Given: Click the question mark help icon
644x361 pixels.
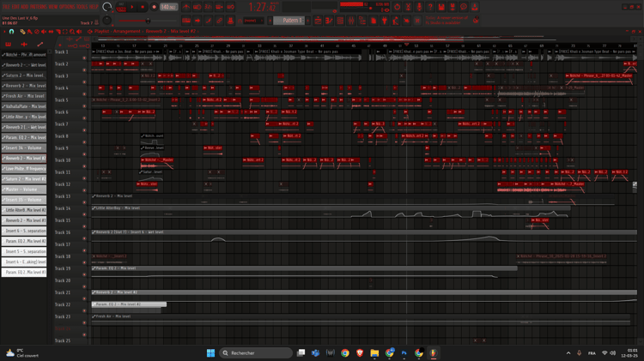Looking at the screenshot, I should (430, 7).
